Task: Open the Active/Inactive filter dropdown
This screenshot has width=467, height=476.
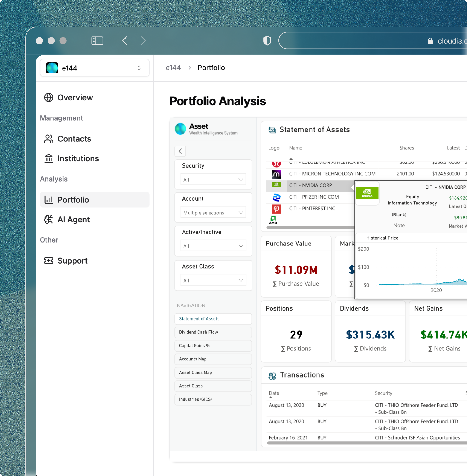Action: pos(213,246)
